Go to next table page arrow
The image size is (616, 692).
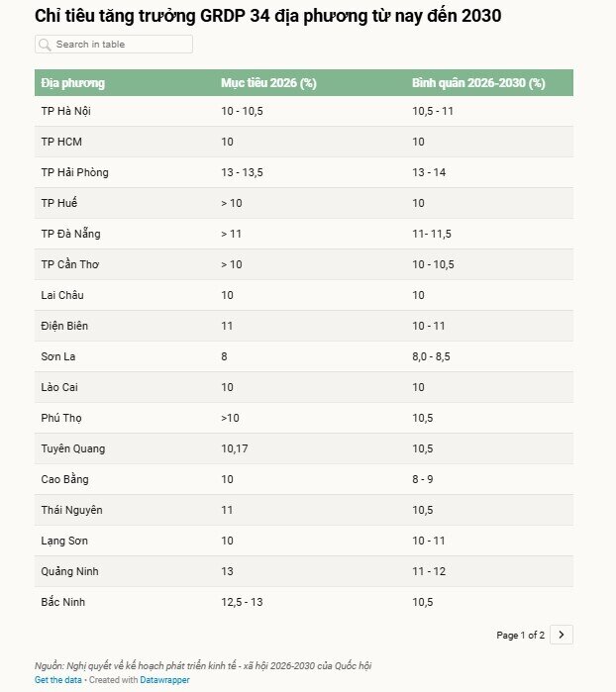(562, 635)
